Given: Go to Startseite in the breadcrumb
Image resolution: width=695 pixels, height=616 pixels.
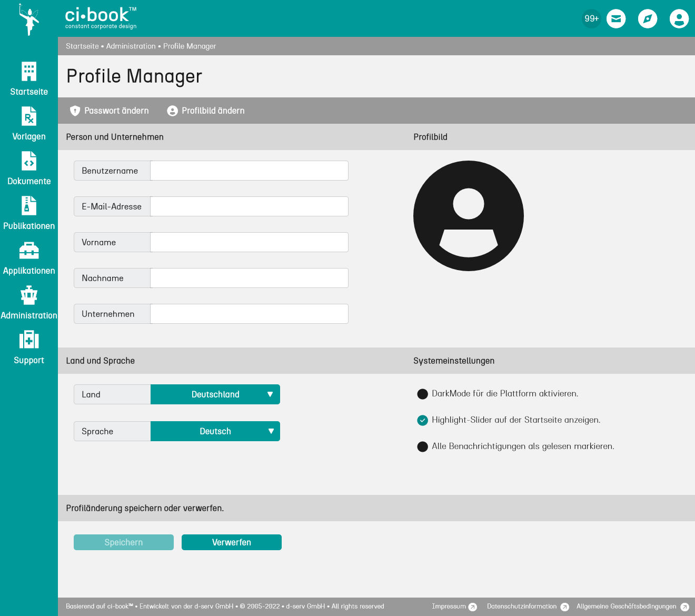Looking at the screenshot, I should point(82,46).
